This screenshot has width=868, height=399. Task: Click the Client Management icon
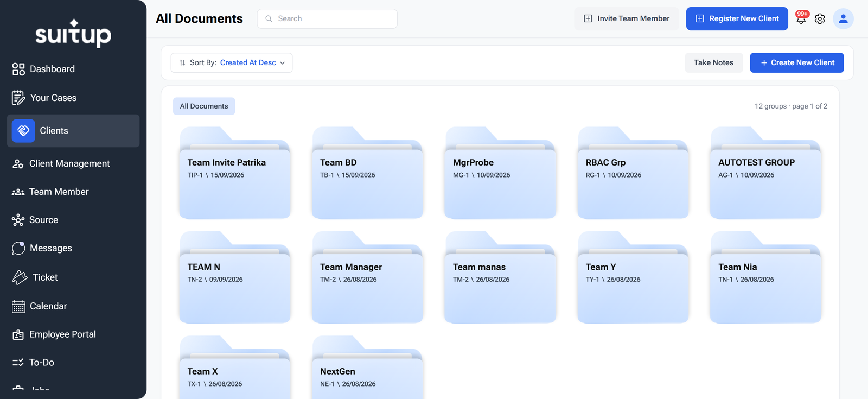click(18, 164)
